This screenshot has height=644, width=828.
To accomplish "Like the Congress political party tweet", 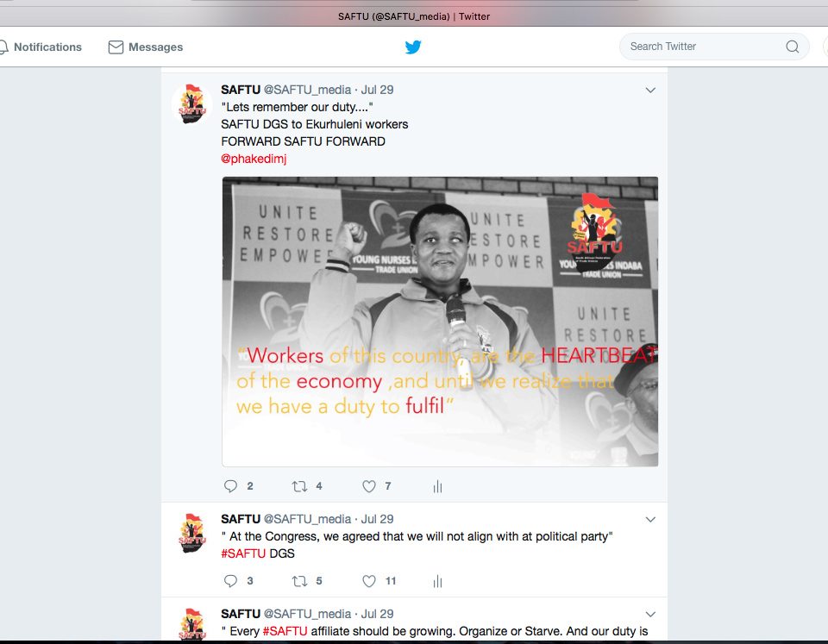I will tap(369, 581).
